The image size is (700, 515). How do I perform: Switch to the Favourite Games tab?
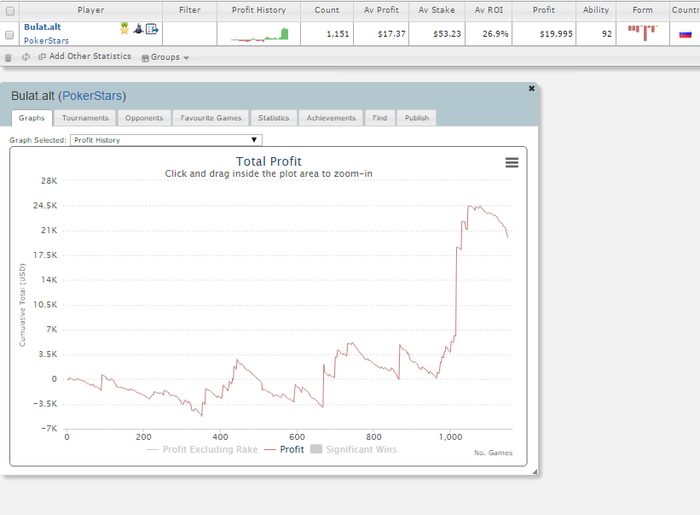click(x=211, y=118)
